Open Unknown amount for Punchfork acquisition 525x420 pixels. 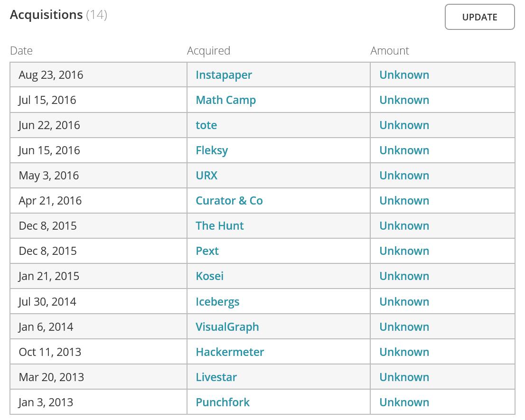click(404, 402)
